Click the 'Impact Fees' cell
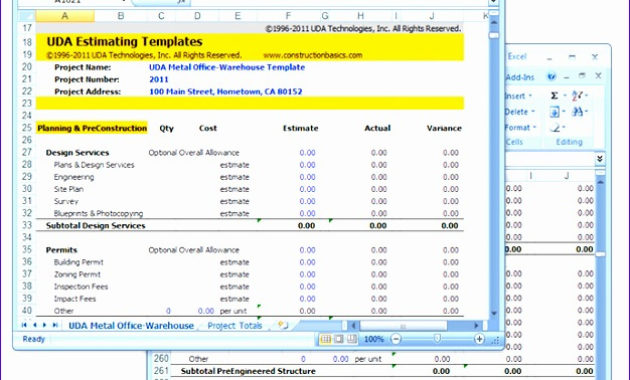The image size is (630, 380). coord(74,299)
